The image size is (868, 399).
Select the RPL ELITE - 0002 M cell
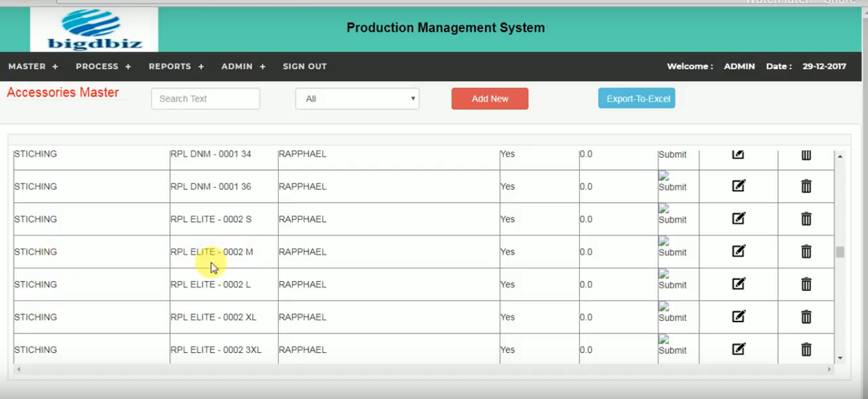(x=224, y=252)
